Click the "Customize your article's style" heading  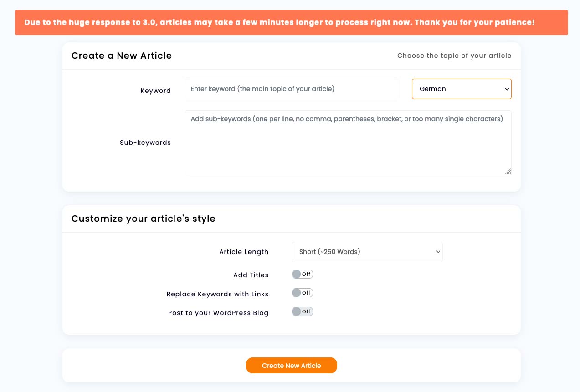click(143, 219)
